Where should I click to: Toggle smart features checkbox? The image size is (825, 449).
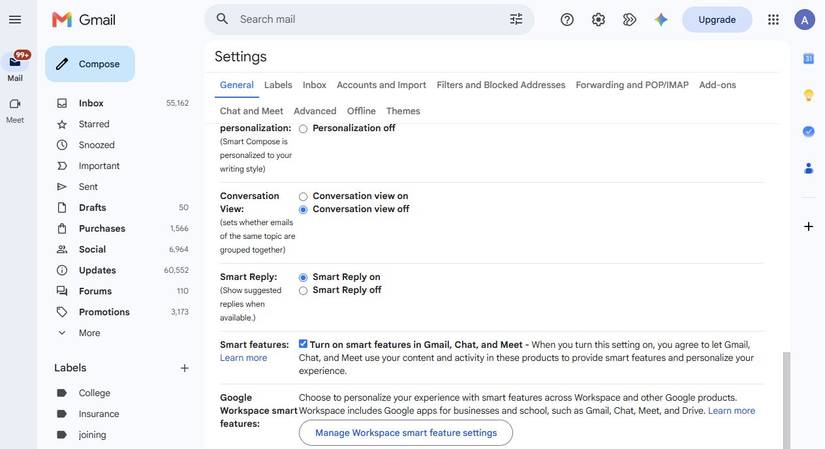click(x=303, y=344)
